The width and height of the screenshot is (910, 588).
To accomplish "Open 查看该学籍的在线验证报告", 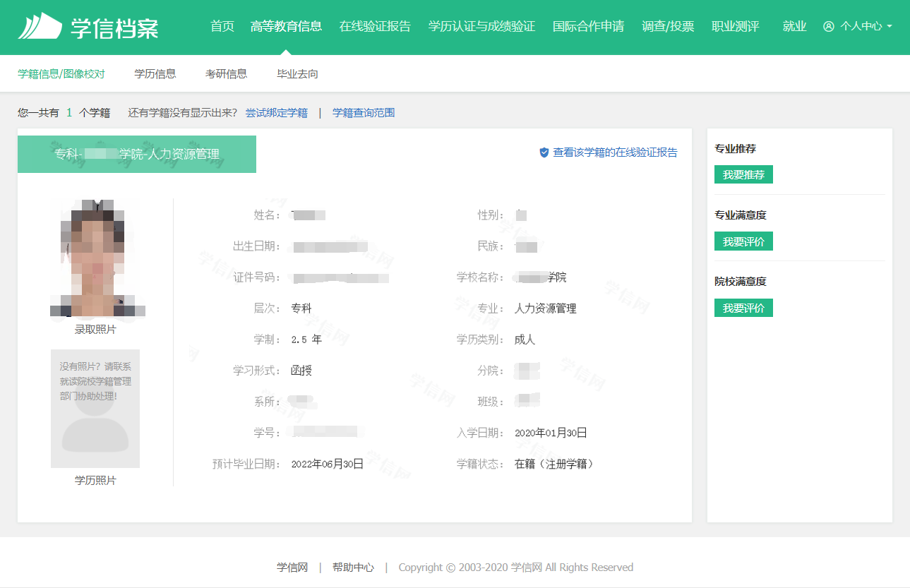I will (x=613, y=152).
